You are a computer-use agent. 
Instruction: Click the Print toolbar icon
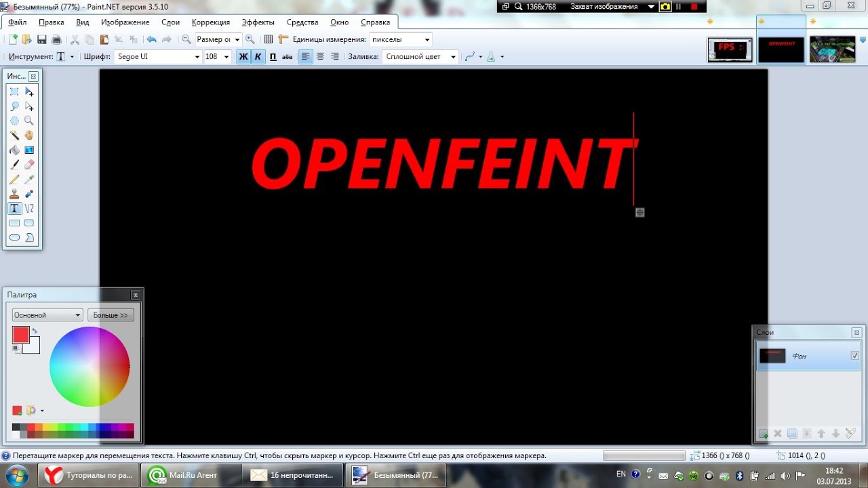coord(57,39)
